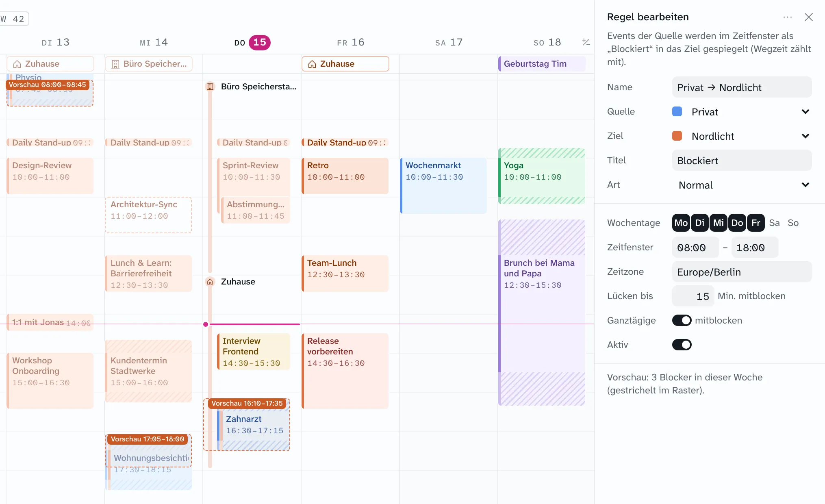Click the end time field 18:00
The width and height of the screenshot is (825, 504).
tap(755, 247)
